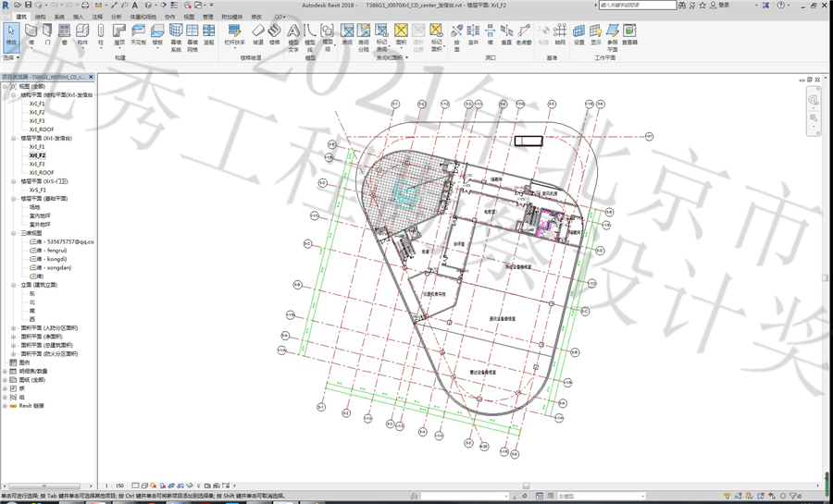833x504 pixels.
Task: Click the project browser horizontal scrollbar
Action: [x=43, y=486]
